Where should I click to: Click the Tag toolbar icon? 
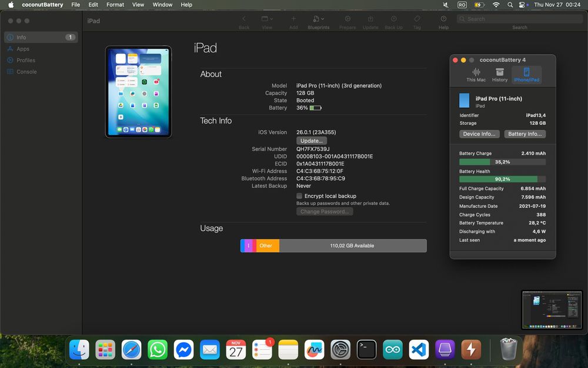click(417, 19)
